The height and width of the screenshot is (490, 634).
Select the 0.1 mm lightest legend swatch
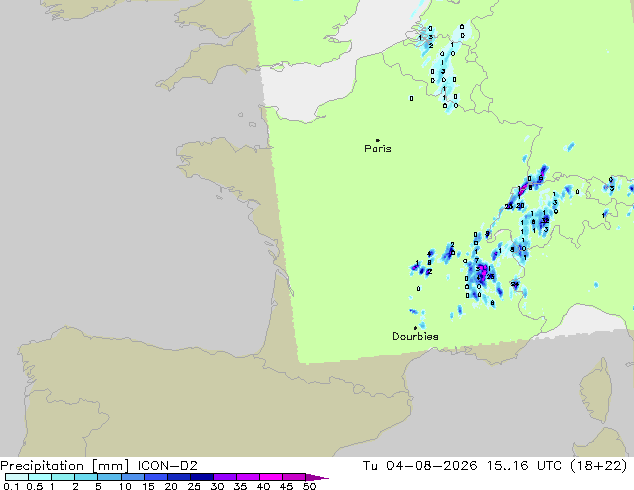point(17,477)
